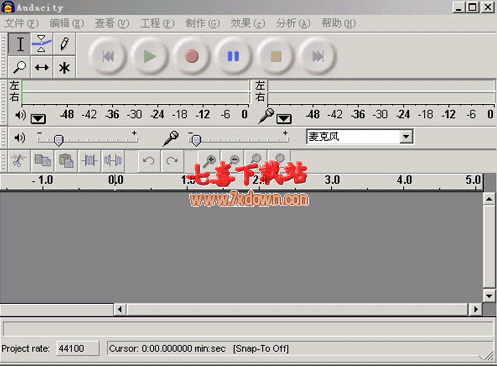The height and width of the screenshot is (366, 497).
Task: Select the Time Shift arrow tool
Action: 41,67
